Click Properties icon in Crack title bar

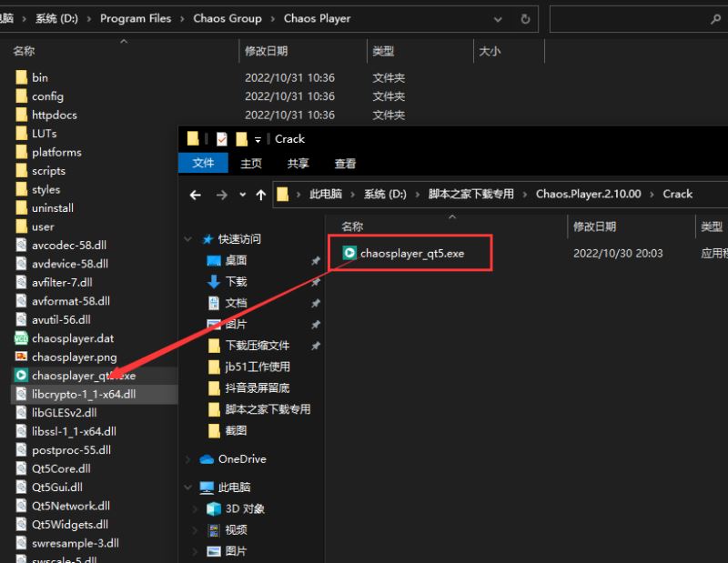click(222, 139)
